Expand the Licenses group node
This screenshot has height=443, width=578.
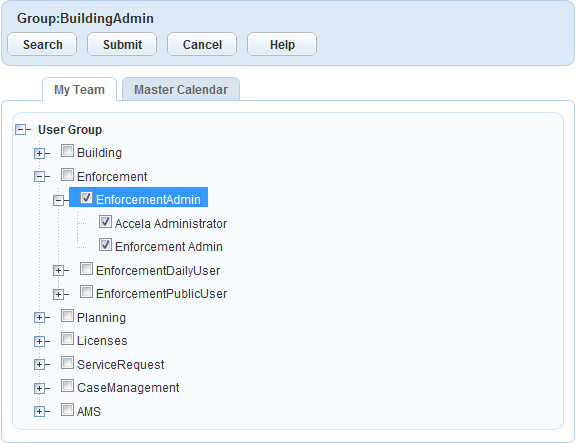[x=39, y=341]
